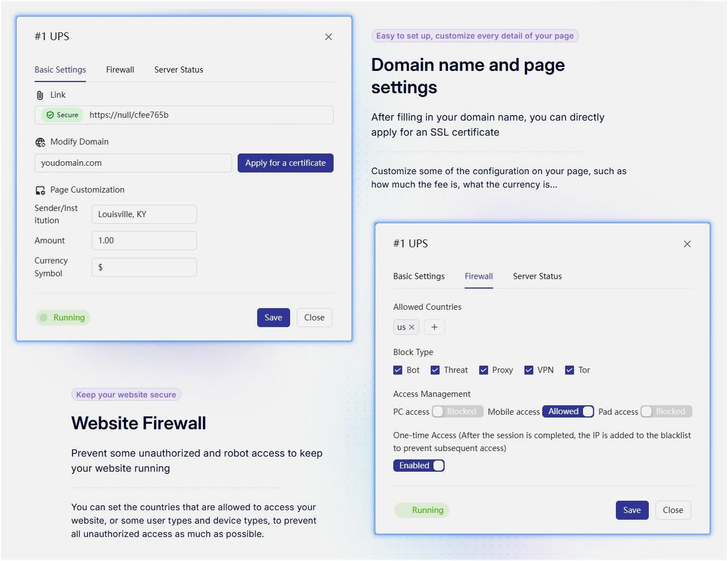Save the Firewall dialog settings
This screenshot has height=561, width=728.
point(632,510)
